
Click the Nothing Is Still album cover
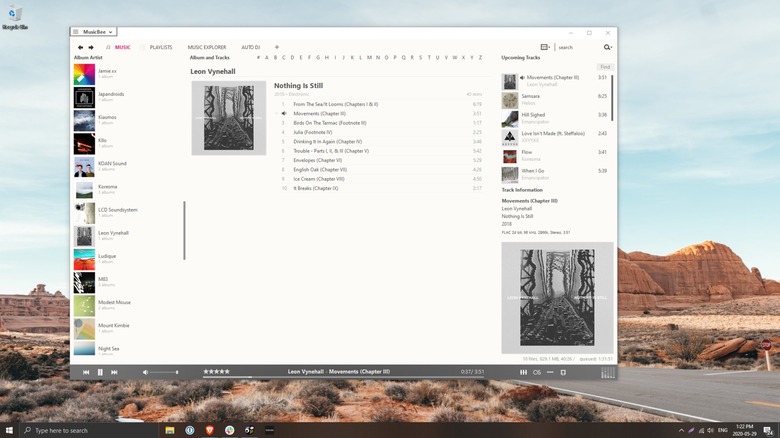pyautogui.click(x=229, y=118)
